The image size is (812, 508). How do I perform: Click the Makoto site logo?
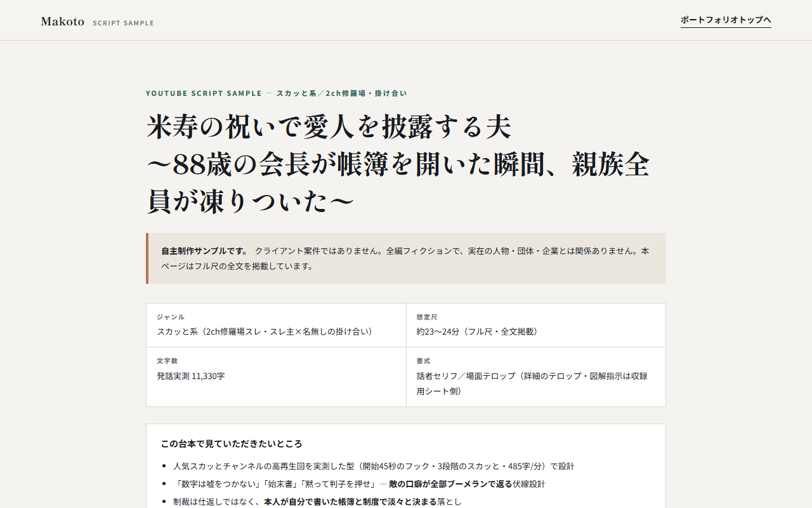[63, 22]
